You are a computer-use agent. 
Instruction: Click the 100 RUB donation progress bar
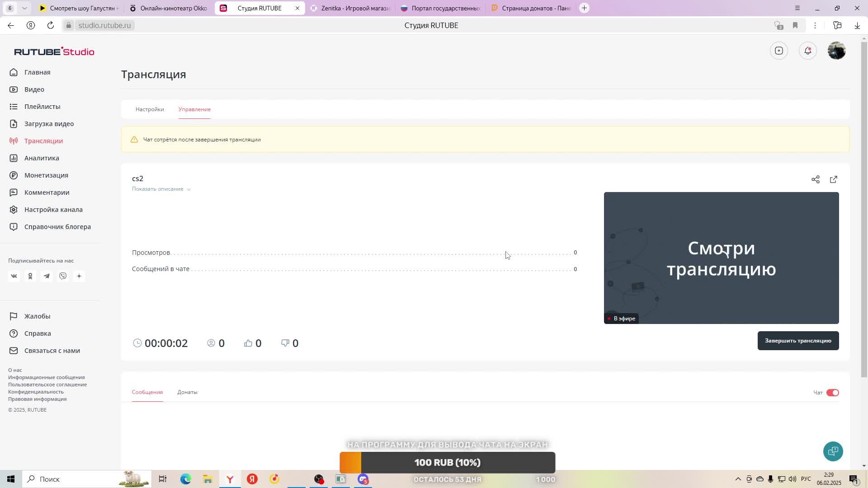point(447,462)
